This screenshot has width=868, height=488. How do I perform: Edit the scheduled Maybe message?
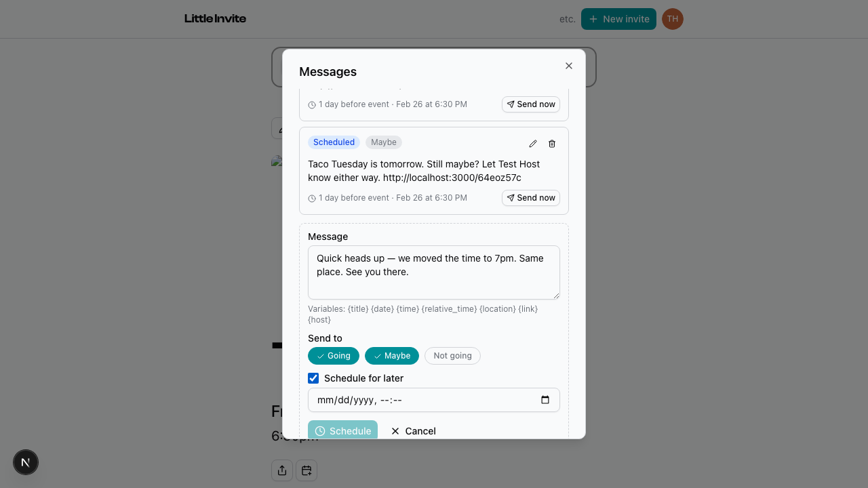(533, 144)
